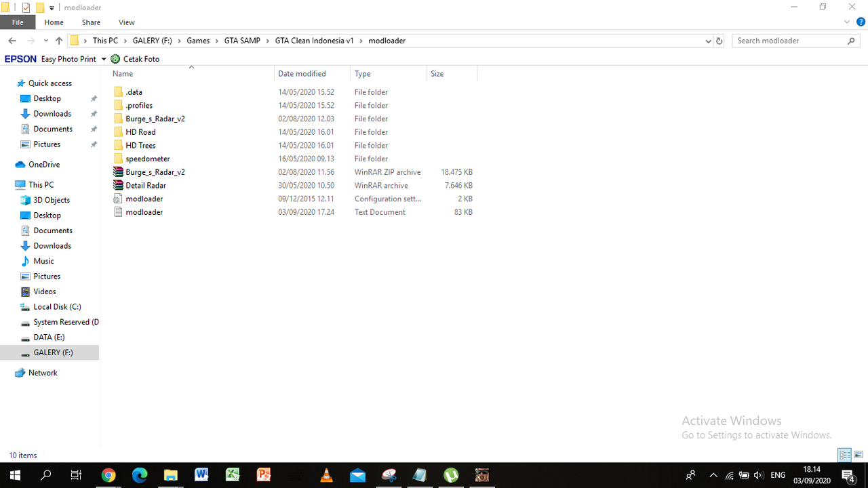This screenshot has height=488, width=868.
Task: Open the File menu tab
Action: [18, 22]
